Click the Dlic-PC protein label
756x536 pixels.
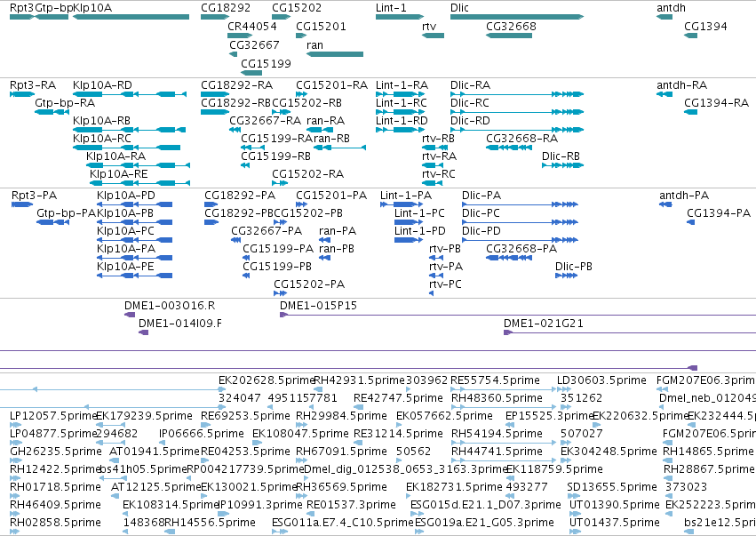point(481,213)
